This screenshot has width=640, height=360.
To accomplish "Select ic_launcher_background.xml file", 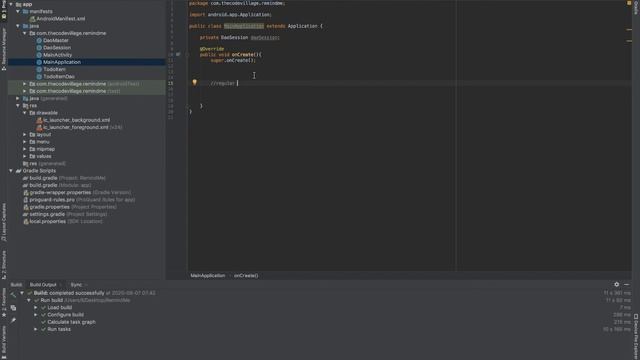I will click(76, 120).
